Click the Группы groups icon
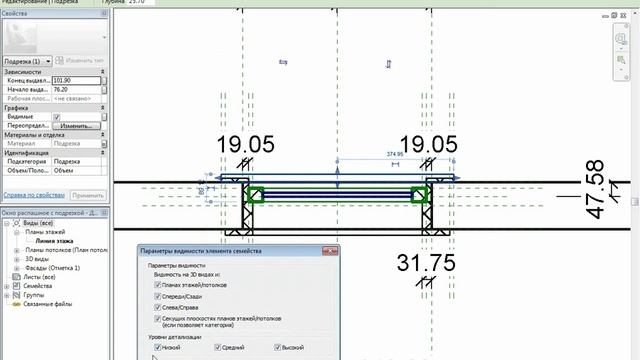Viewport: 640px width, 360px height. pos(16,295)
